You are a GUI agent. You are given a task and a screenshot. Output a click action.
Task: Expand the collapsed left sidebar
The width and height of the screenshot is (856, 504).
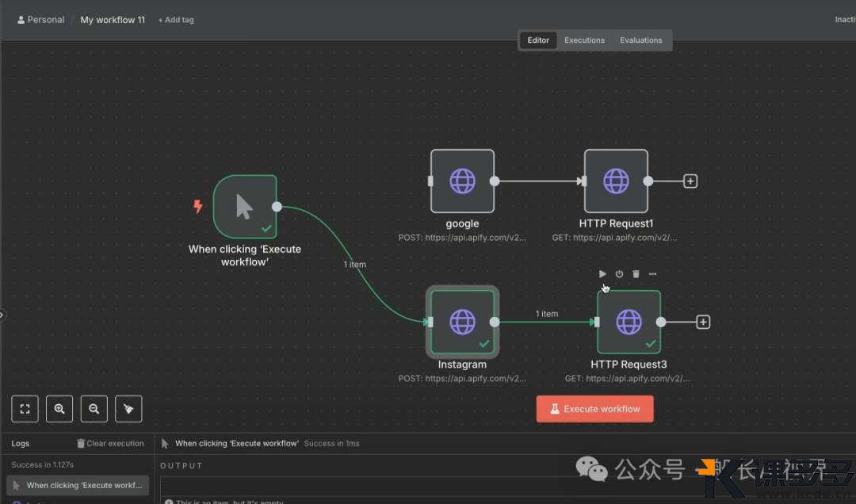pyautogui.click(x=2, y=315)
